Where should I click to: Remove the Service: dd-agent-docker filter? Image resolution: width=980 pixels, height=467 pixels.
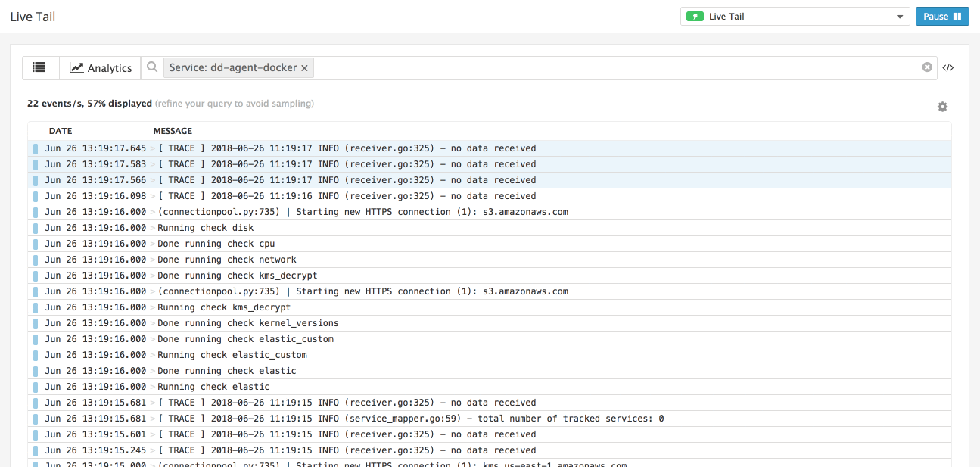(304, 68)
